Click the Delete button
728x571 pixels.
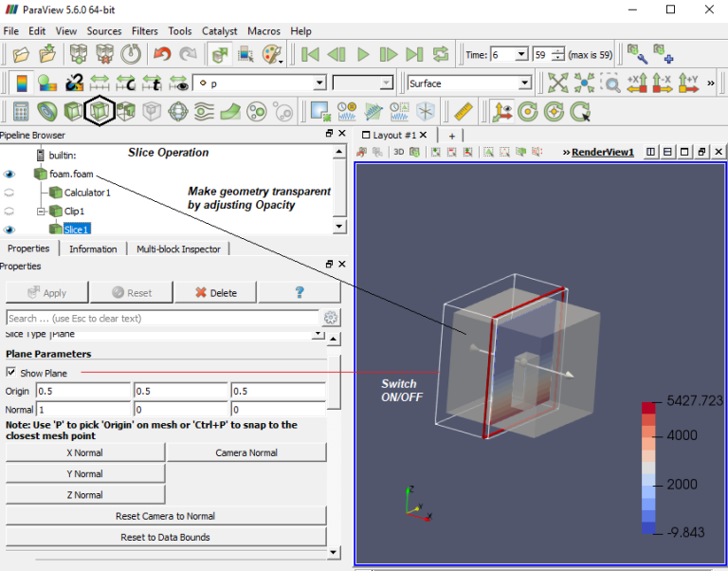point(215,293)
